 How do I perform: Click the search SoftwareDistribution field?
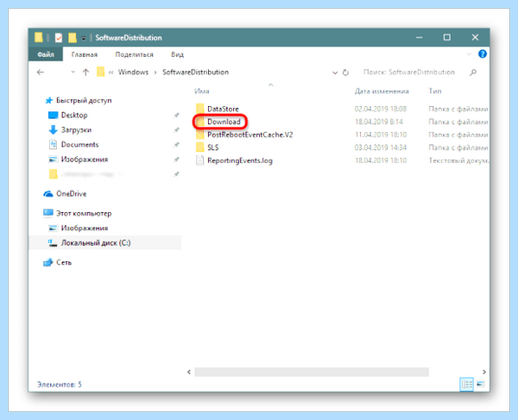click(409, 72)
